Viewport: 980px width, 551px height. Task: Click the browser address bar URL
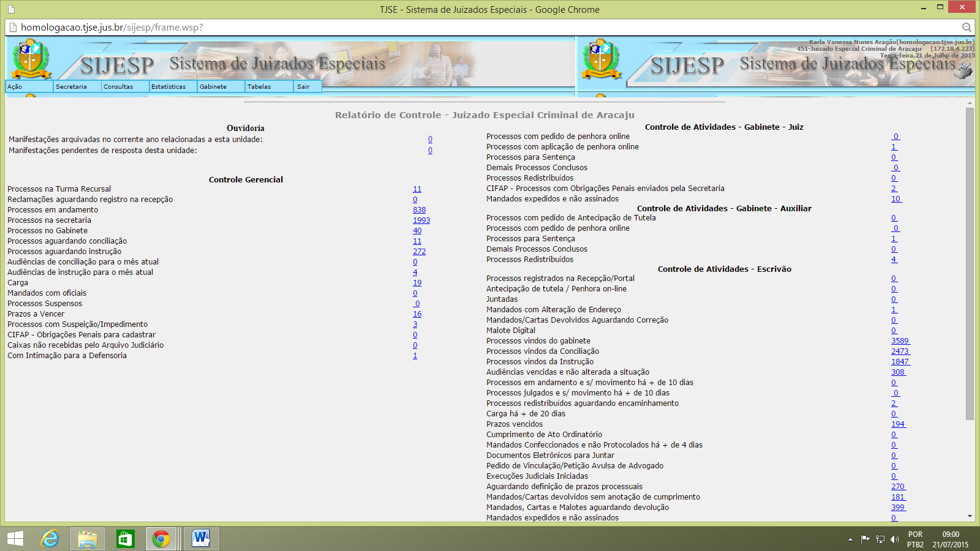tap(111, 28)
